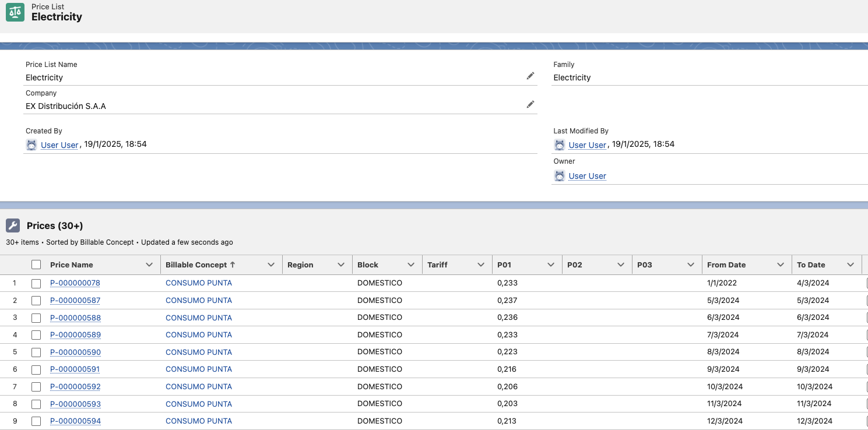Open Region column dropdown menu

(x=341, y=265)
